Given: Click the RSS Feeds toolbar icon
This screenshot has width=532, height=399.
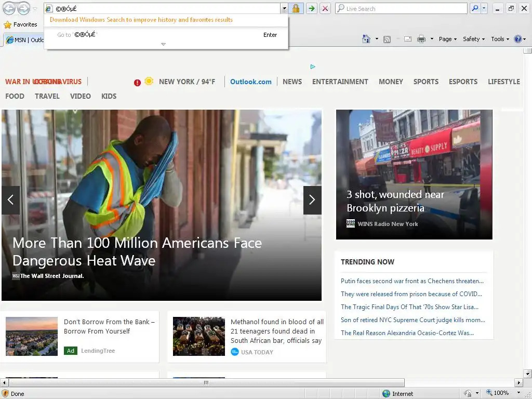Looking at the screenshot, I should click(x=387, y=39).
